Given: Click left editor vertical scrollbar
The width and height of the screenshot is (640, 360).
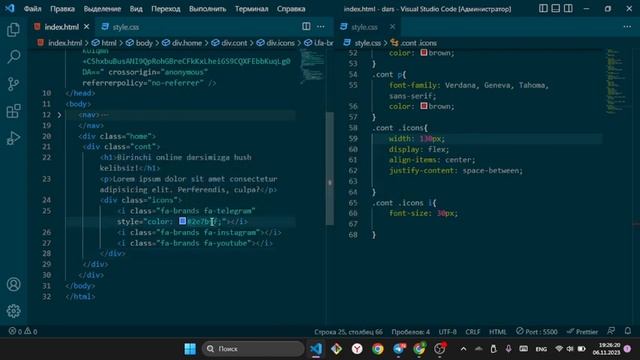Looking at the screenshot, I should coord(330,168).
